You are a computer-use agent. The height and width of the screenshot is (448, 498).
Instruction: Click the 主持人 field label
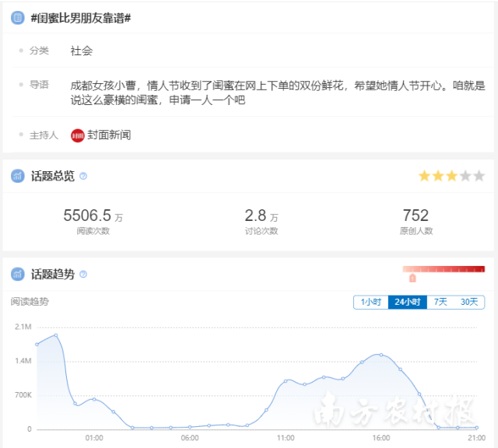44,135
